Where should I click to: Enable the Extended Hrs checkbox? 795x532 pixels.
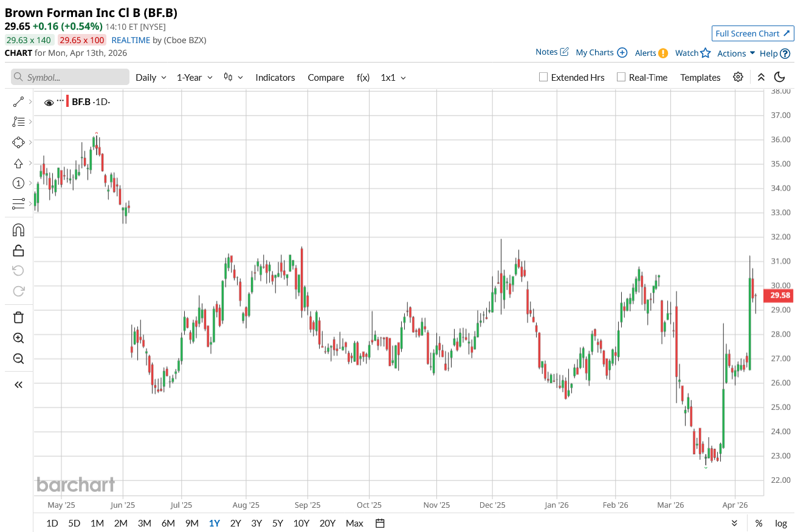tap(543, 77)
